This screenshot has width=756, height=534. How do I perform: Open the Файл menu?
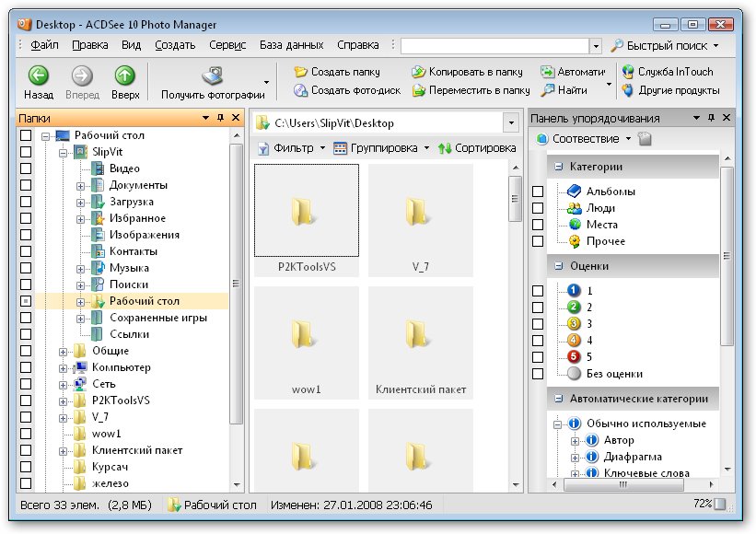pyautogui.click(x=44, y=45)
